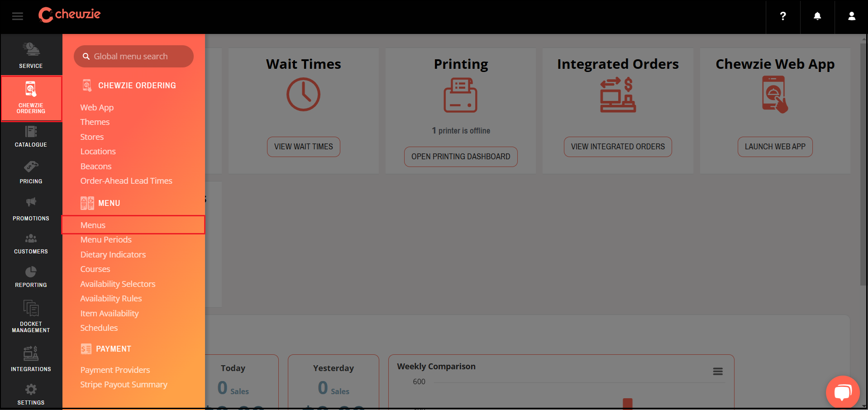Open Web App menu item

[97, 108]
